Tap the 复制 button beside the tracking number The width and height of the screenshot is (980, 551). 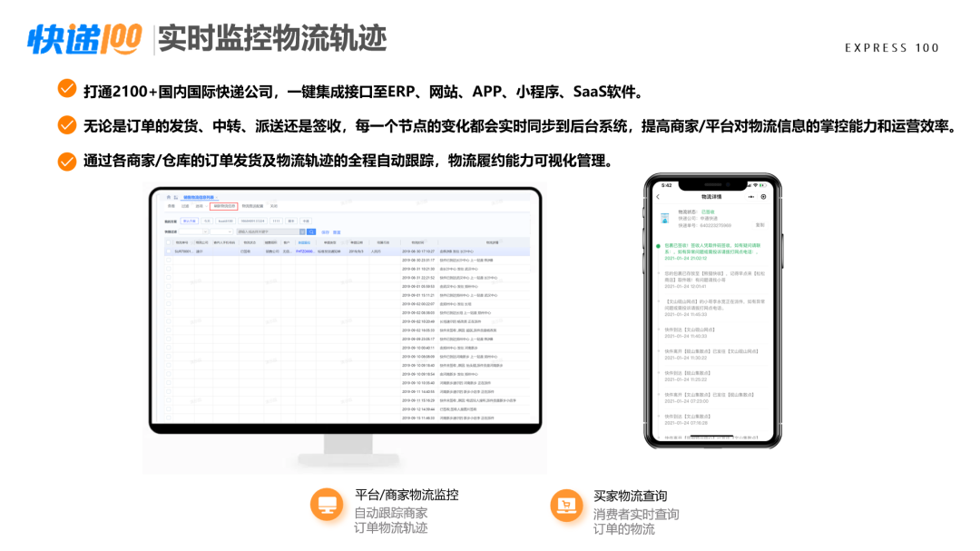760,225
